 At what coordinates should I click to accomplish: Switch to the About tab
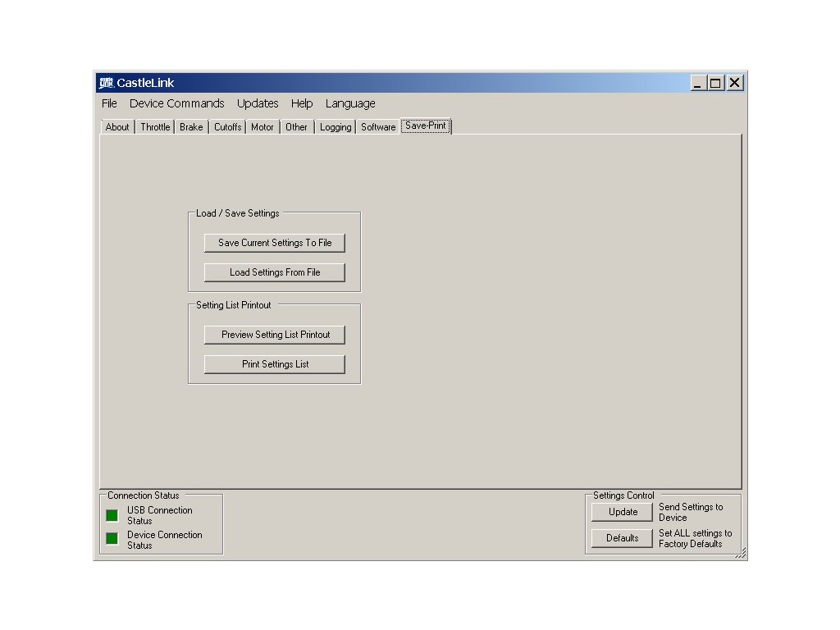coord(117,127)
